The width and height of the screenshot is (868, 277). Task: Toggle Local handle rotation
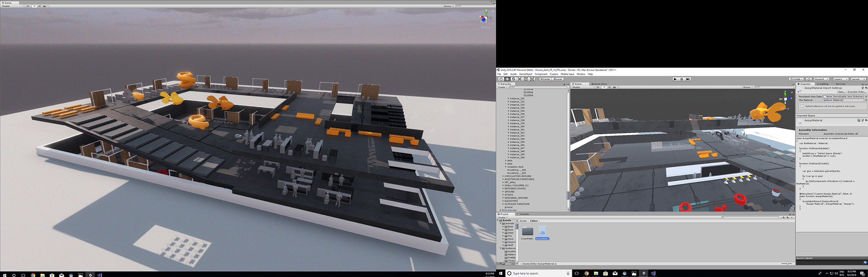pyautogui.click(x=558, y=79)
